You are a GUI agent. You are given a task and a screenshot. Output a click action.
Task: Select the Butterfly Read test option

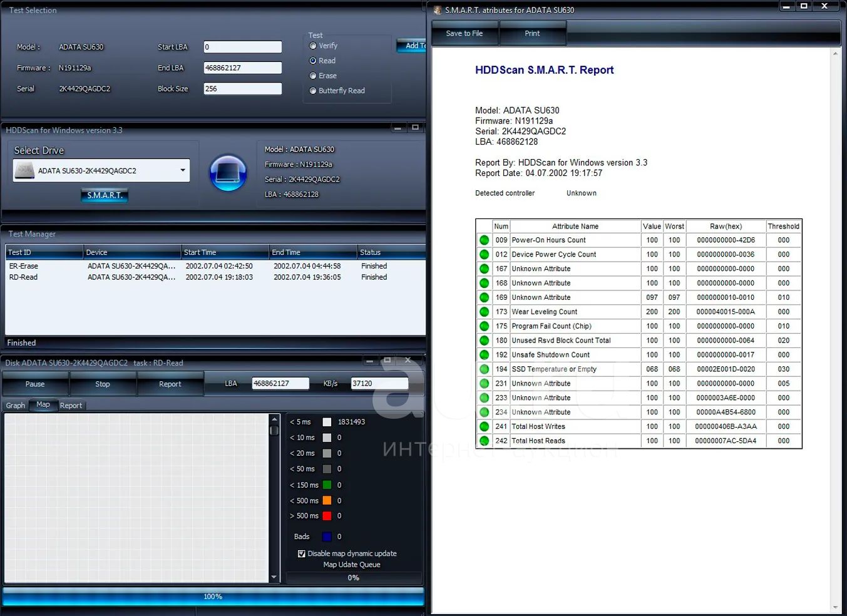pyautogui.click(x=313, y=91)
